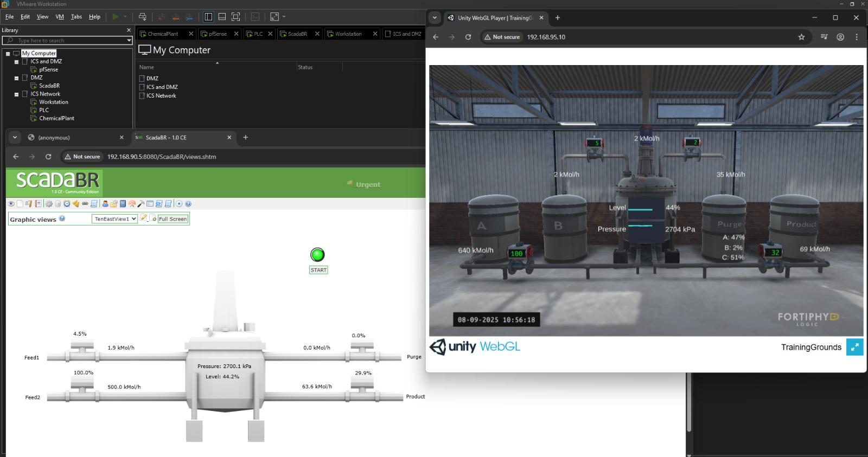Toggle the VMware library sidebar view
Viewport: 868px width, 457px height.
(x=208, y=17)
